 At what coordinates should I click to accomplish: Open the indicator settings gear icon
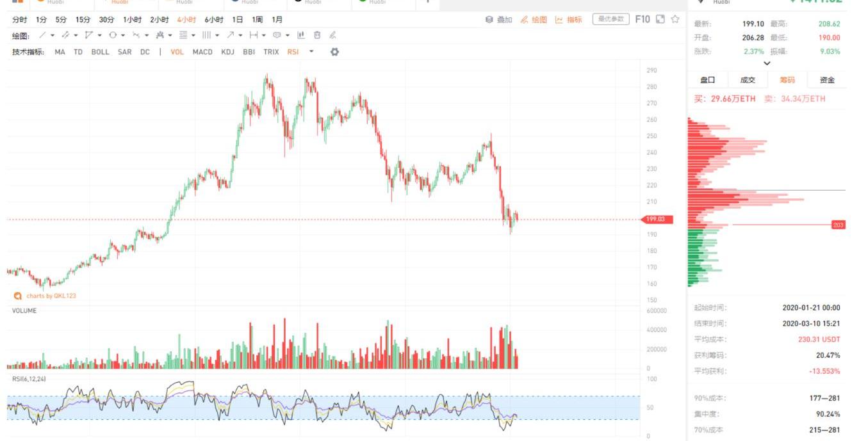coord(334,52)
